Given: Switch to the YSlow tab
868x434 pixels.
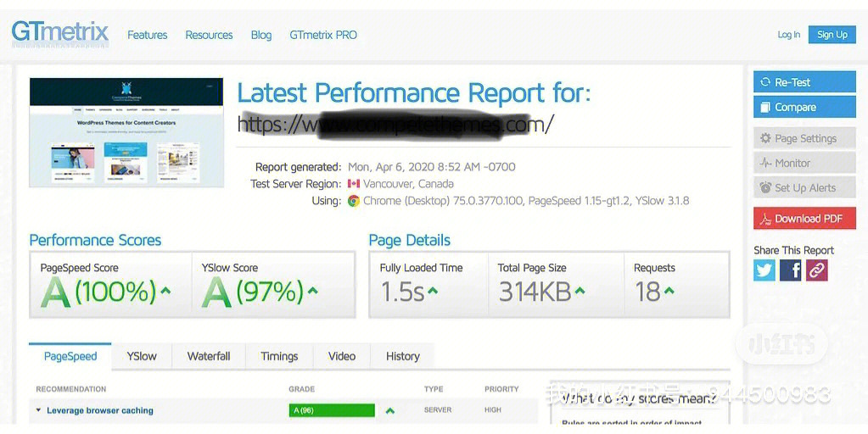Looking at the screenshot, I should tap(142, 357).
